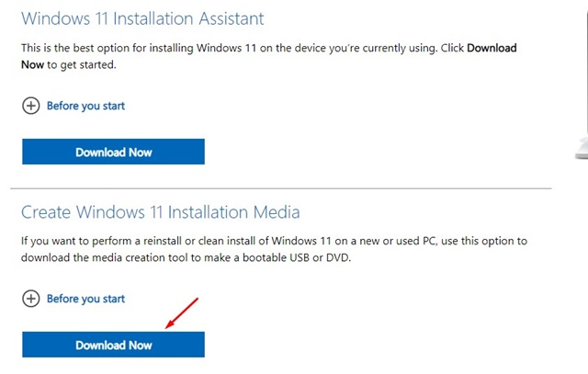
Task: Click the plus icon under Installation Assistant
Action: click(31, 106)
